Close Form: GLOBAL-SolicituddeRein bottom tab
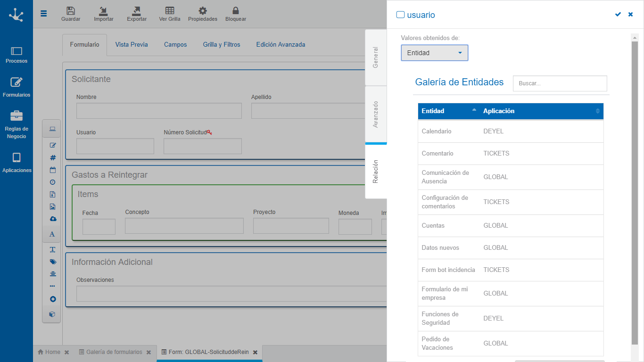Viewport: 644px width, 362px height. [255, 352]
